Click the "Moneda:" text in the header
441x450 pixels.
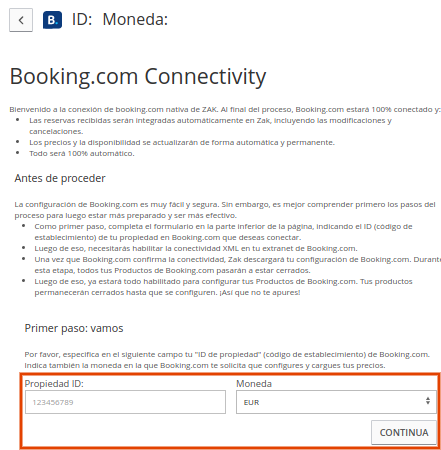pyautogui.click(x=135, y=19)
